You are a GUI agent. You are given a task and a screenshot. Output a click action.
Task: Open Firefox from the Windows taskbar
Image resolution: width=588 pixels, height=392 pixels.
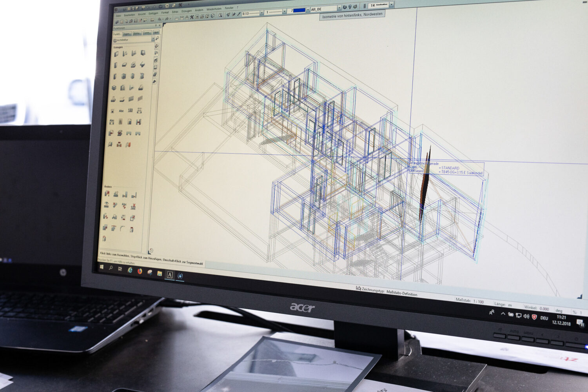click(140, 271)
